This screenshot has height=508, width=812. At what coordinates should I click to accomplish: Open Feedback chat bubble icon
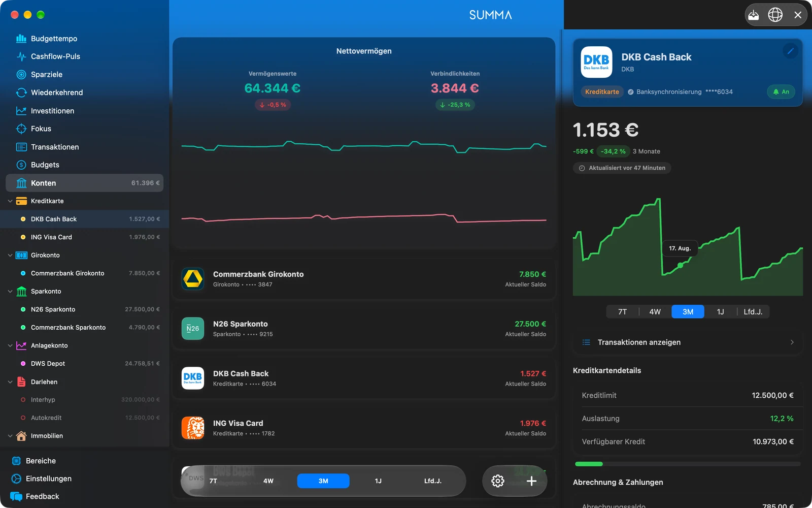(16, 496)
